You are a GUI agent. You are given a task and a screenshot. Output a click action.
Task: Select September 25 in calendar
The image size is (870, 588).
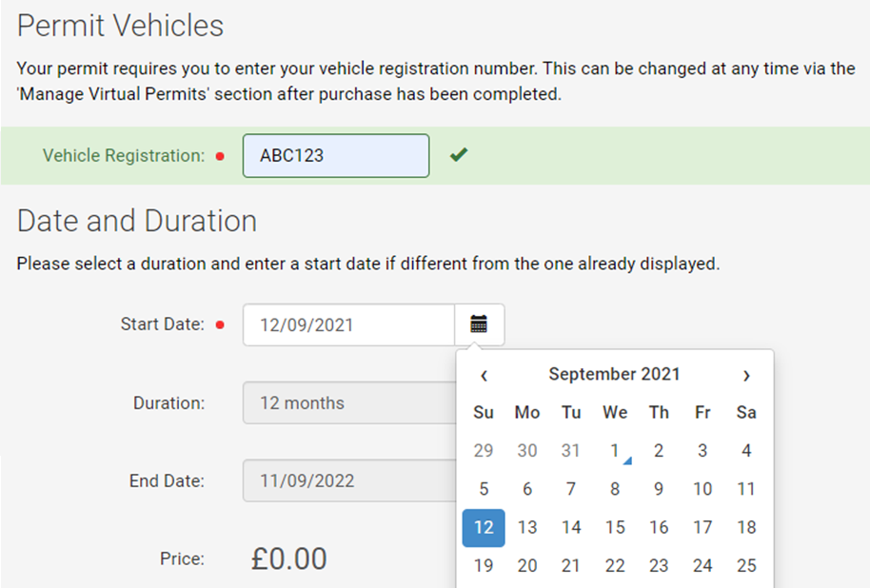click(746, 566)
